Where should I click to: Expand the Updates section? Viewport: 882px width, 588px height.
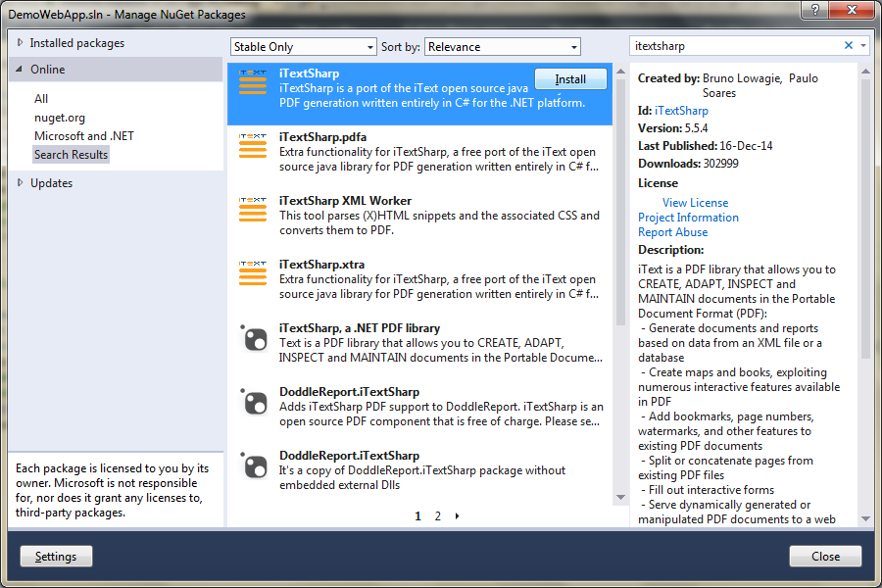(21, 182)
